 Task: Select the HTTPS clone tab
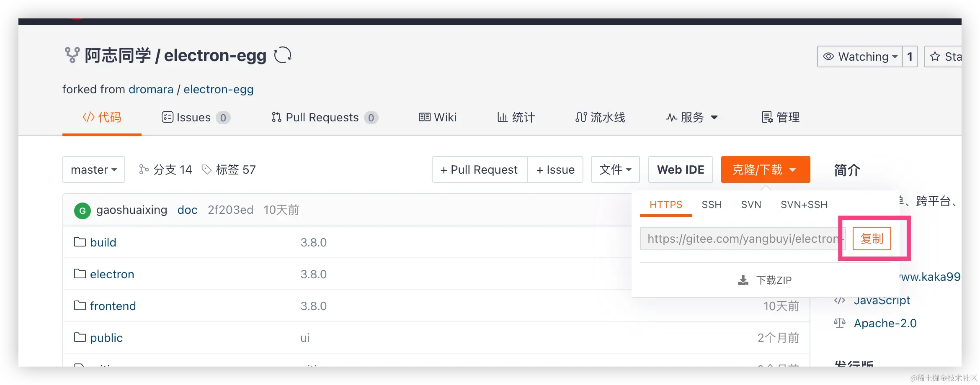point(666,205)
